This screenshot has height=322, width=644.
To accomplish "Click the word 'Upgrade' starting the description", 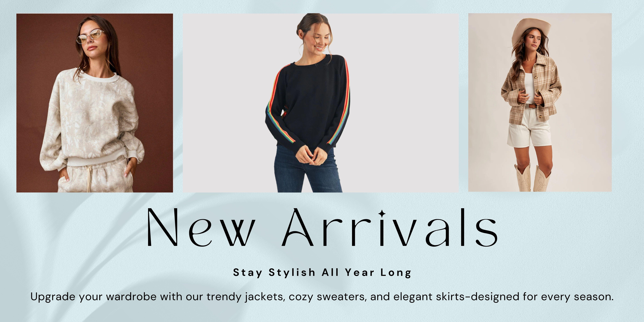I will (x=53, y=297).
